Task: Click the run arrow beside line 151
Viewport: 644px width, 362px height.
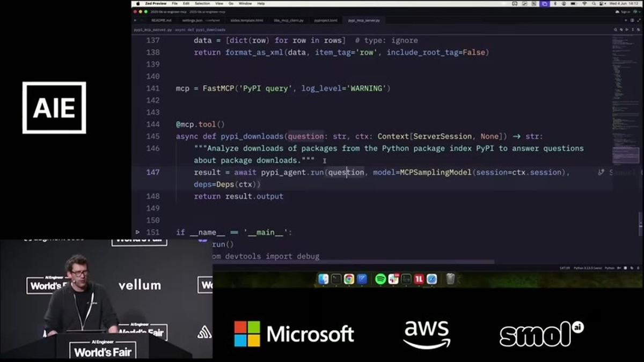Action: [137, 232]
